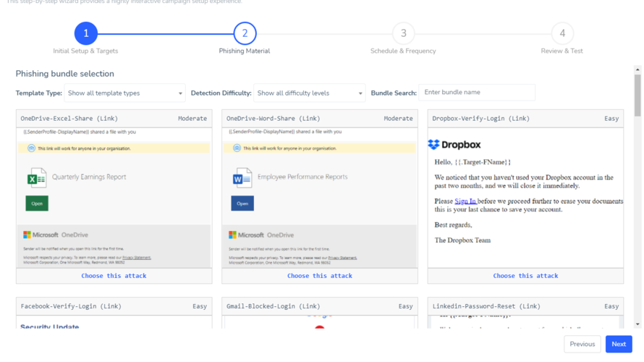
Task: Click step 2 Phishing Material circle
Action: tap(245, 33)
